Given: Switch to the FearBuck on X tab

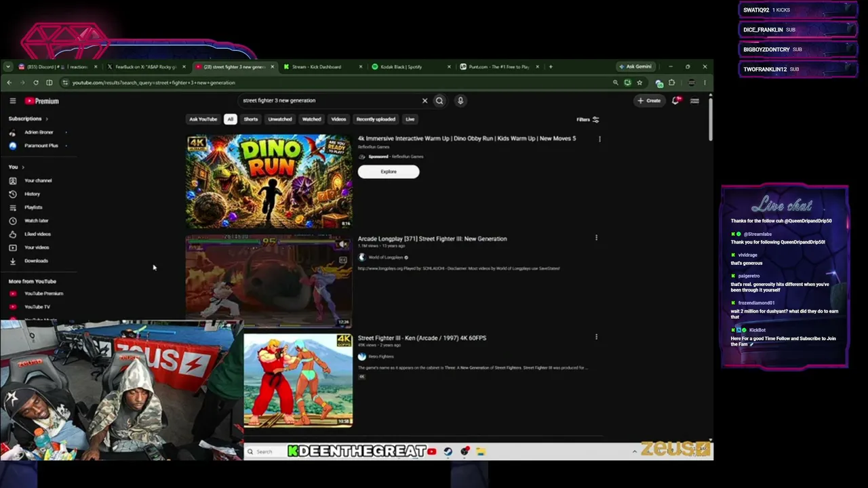Looking at the screenshot, I should click(146, 67).
